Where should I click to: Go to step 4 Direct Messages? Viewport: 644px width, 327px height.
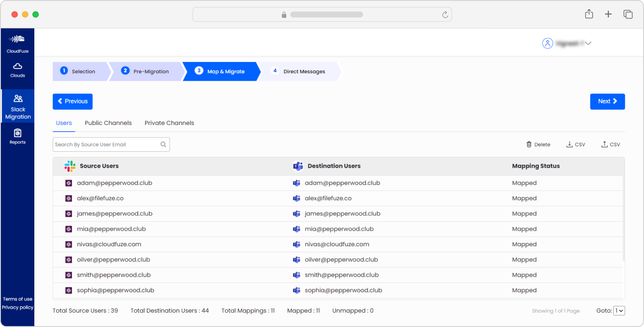[300, 71]
